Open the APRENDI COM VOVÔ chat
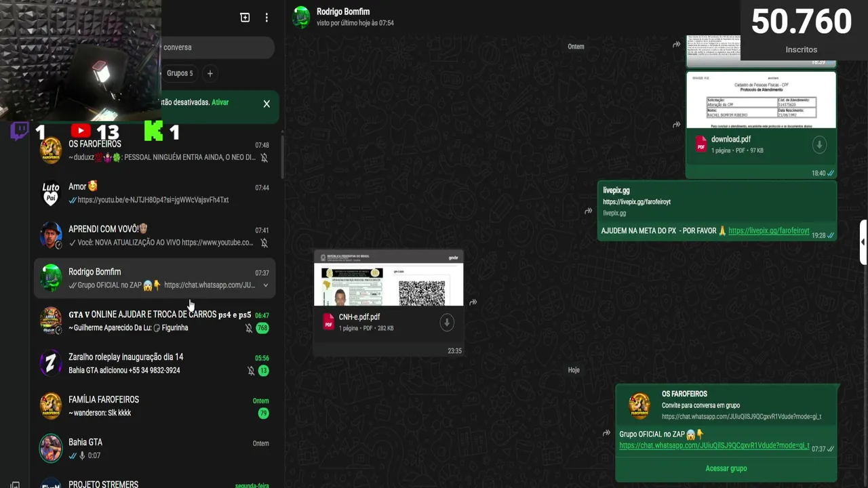Screen dimensions: 868x488 point(155,236)
